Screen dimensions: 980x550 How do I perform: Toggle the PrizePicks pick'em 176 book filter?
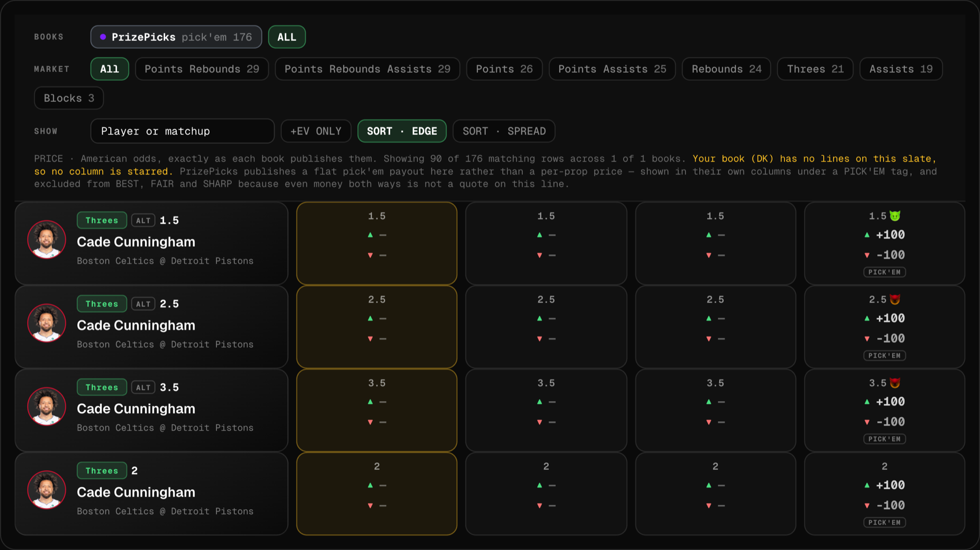coord(176,37)
